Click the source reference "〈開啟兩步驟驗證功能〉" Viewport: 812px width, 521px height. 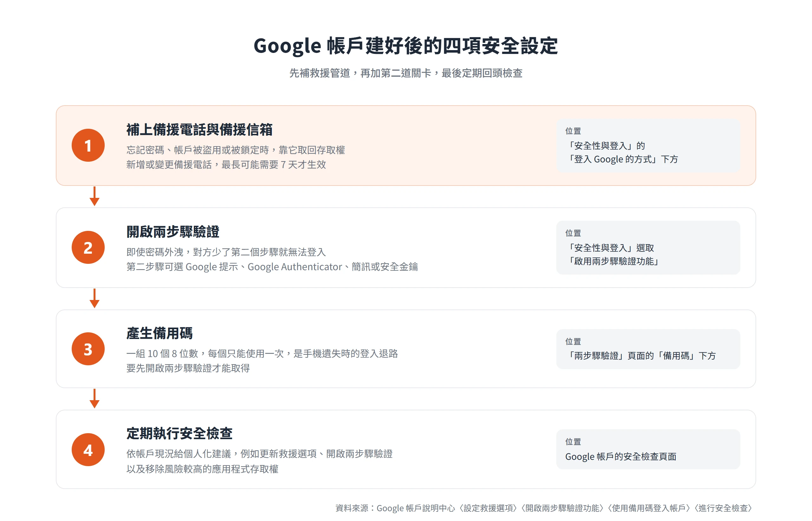pos(562,508)
